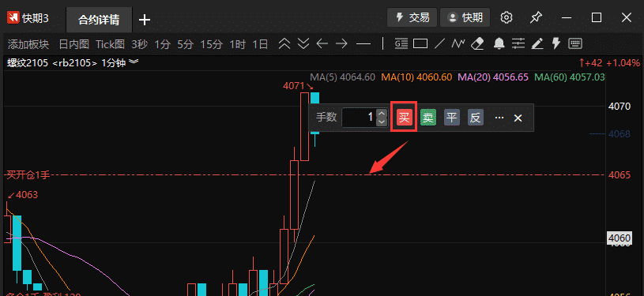Select the eraser drawing tool
This screenshot has width=644, height=296.
pyautogui.click(x=477, y=43)
